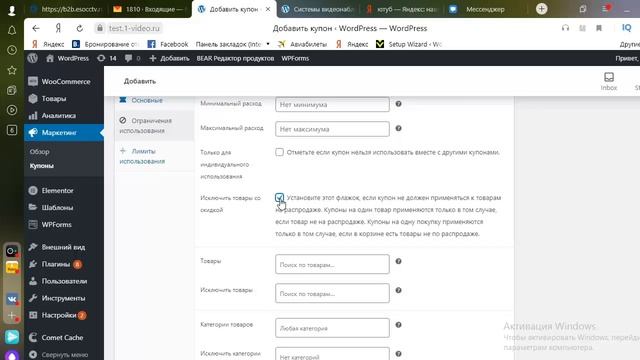Click Добавить in admin top bar
Screen dimensions: 640x360
tap(169, 58)
